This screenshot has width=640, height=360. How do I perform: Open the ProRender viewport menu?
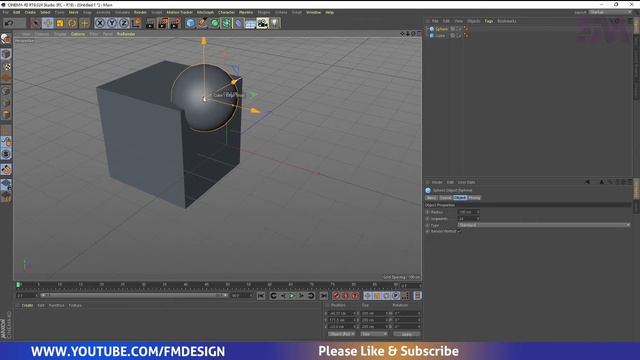click(126, 34)
